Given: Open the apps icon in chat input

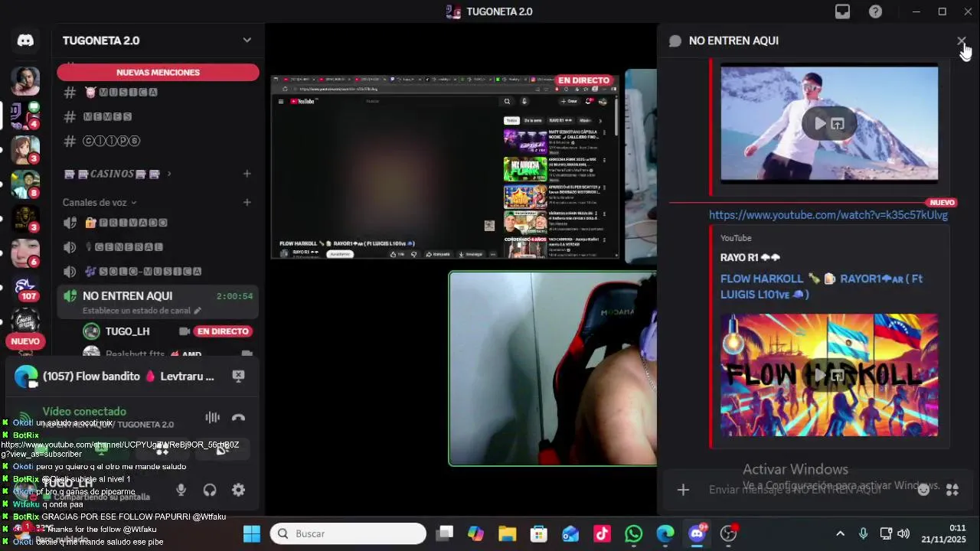Looking at the screenshot, I should (x=952, y=490).
